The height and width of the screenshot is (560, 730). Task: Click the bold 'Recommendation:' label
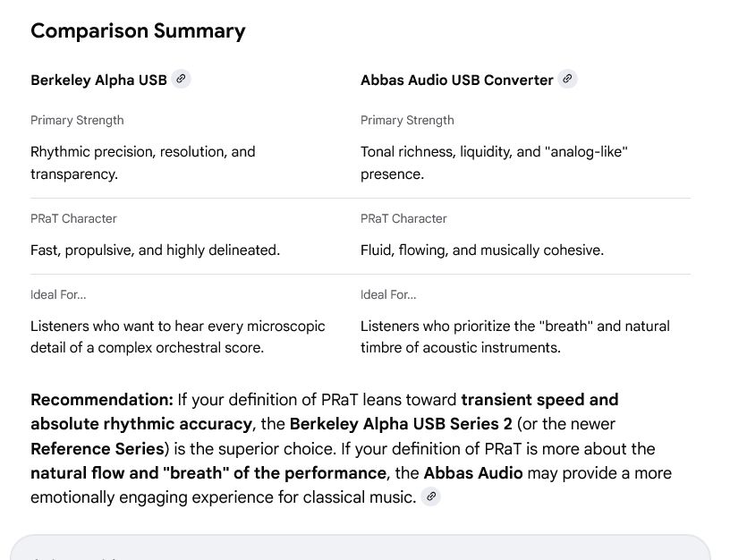coord(102,399)
